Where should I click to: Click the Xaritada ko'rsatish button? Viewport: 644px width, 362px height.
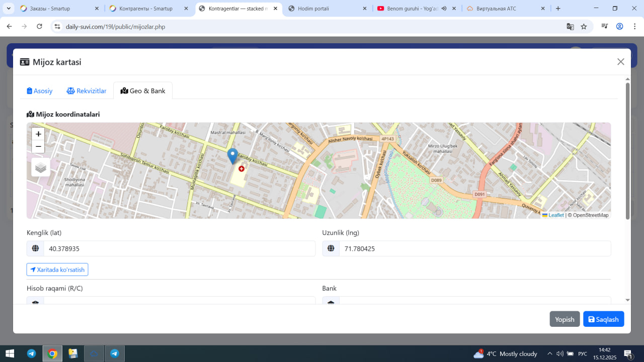[x=57, y=269]
